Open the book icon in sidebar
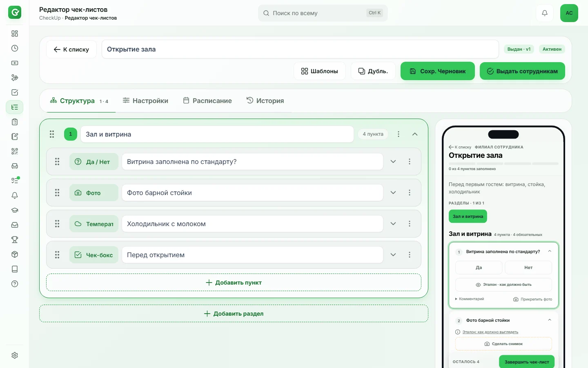The image size is (588, 368). [15, 269]
